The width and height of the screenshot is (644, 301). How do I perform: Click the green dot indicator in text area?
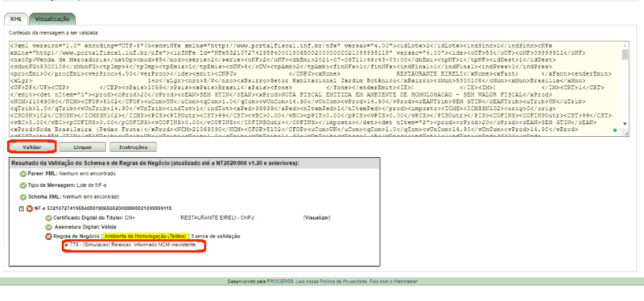coord(615,130)
